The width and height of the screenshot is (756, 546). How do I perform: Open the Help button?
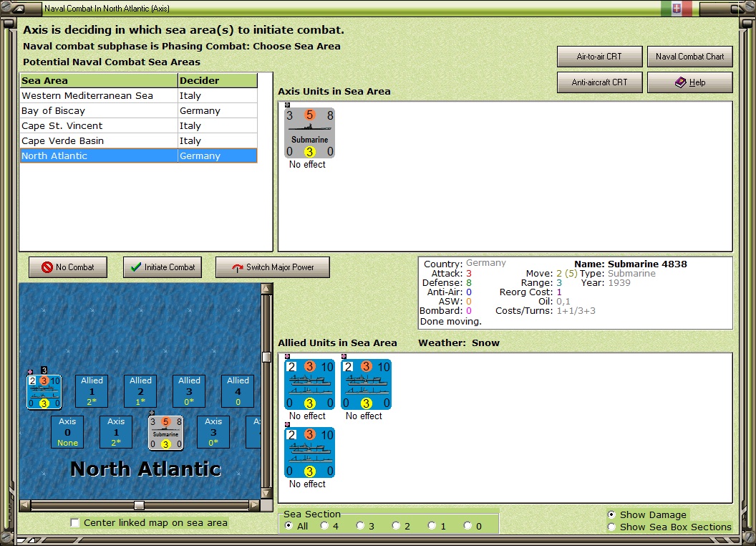pyautogui.click(x=690, y=82)
